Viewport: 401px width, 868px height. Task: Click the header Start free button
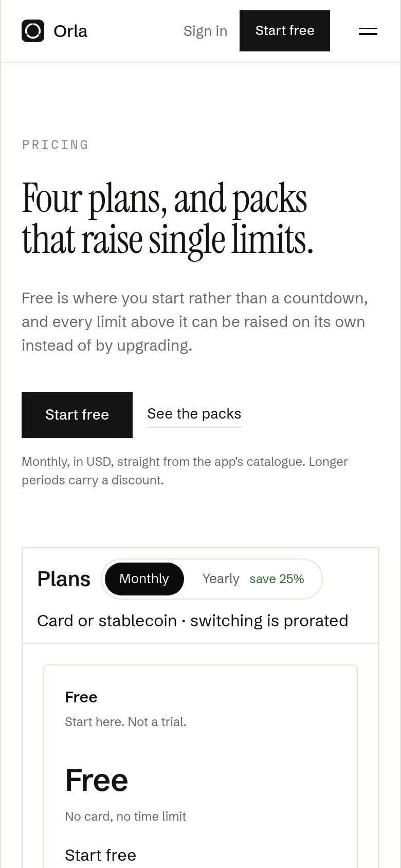[x=285, y=31]
